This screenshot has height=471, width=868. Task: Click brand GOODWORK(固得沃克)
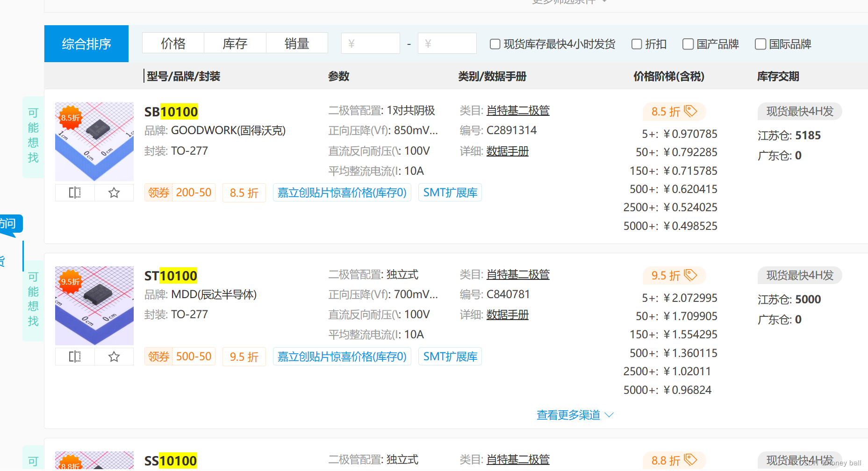(228, 130)
